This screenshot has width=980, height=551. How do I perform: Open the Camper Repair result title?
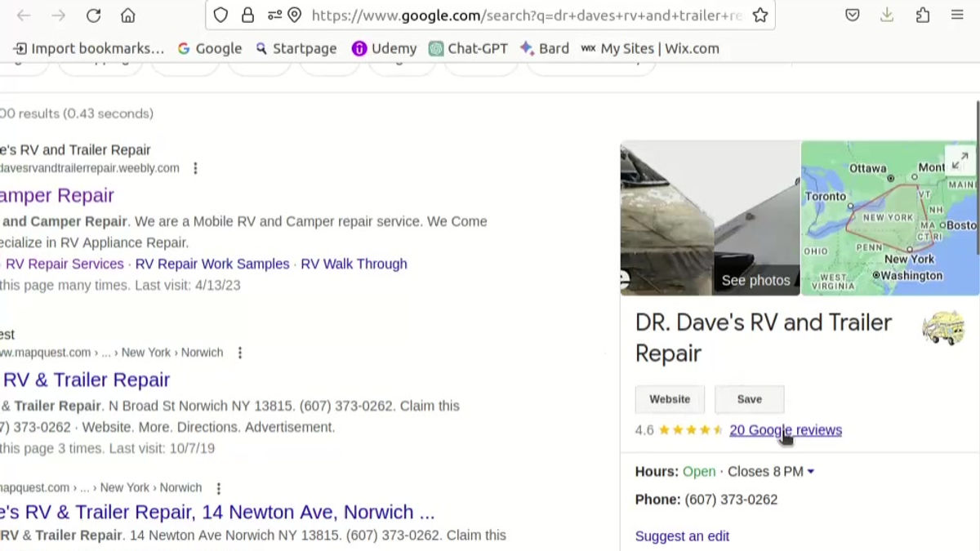pos(57,195)
